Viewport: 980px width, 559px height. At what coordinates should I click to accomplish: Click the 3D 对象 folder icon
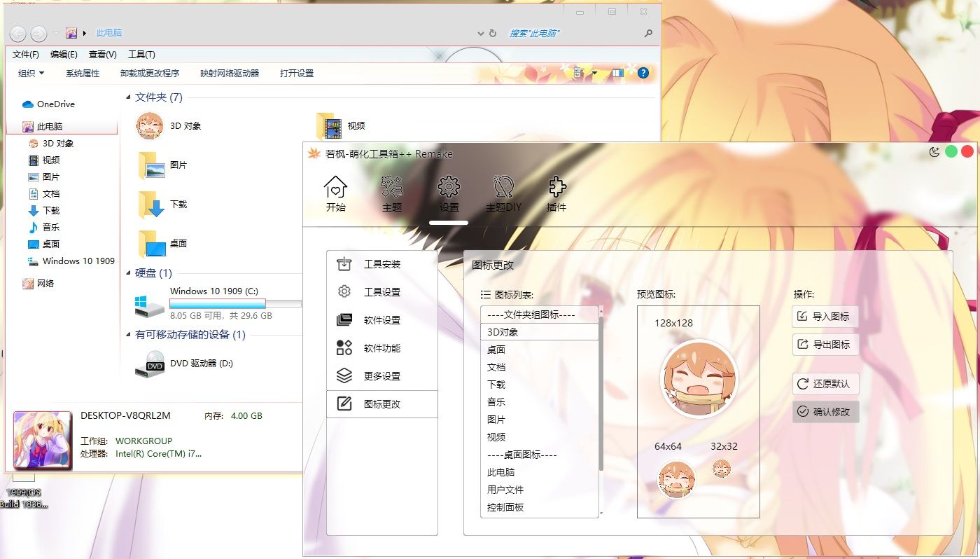pyautogui.click(x=150, y=126)
